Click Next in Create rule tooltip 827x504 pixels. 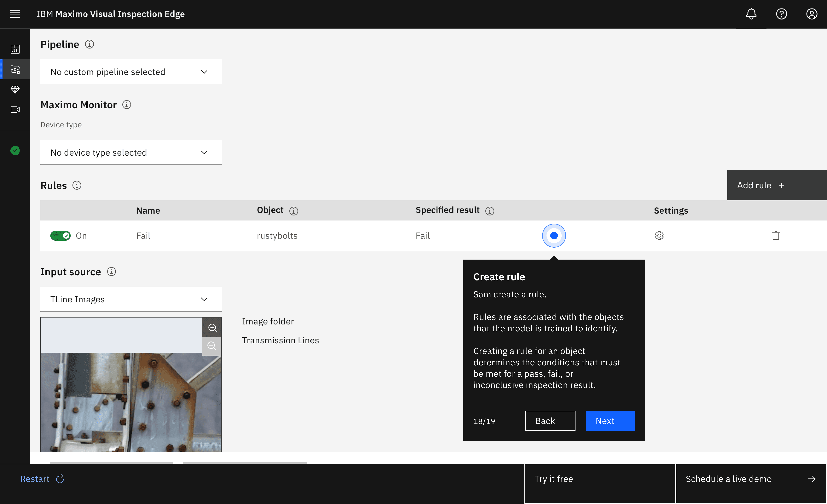(x=610, y=421)
